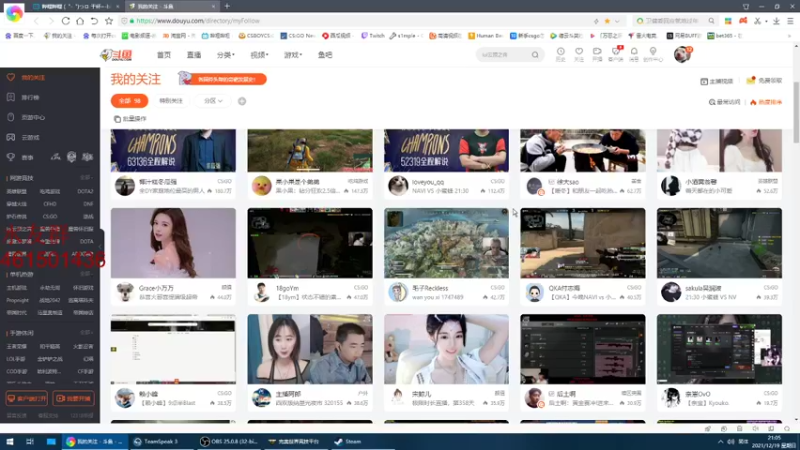Click the bookmark star in browser toolbar

click(109, 21)
